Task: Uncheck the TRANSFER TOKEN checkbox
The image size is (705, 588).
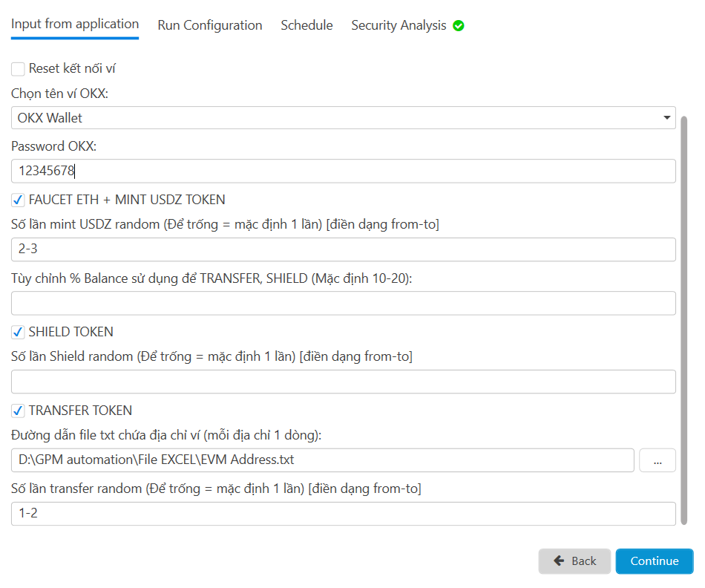Action: click(18, 411)
